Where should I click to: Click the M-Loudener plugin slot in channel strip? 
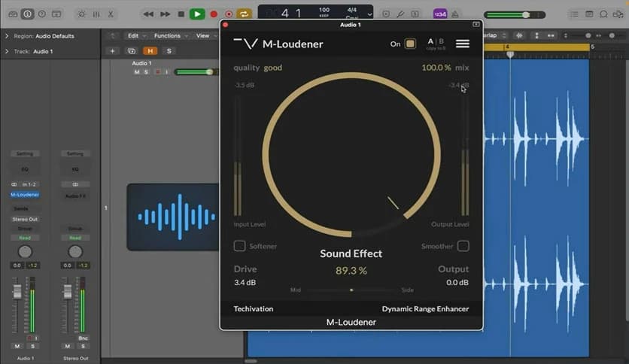click(x=25, y=194)
